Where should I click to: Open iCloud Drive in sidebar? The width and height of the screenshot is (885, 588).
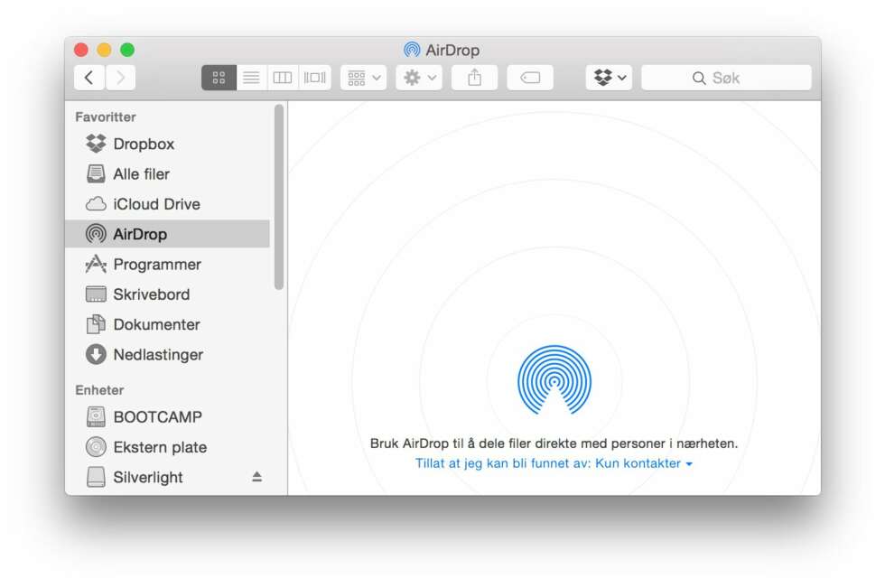(168, 204)
